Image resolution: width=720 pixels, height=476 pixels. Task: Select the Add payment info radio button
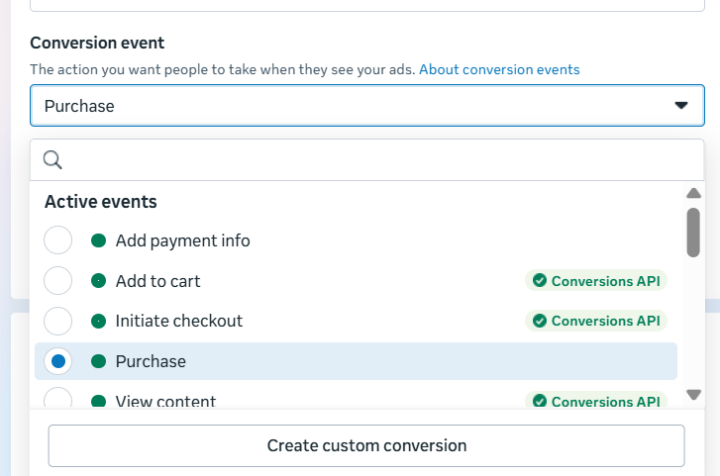[x=58, y=240]
